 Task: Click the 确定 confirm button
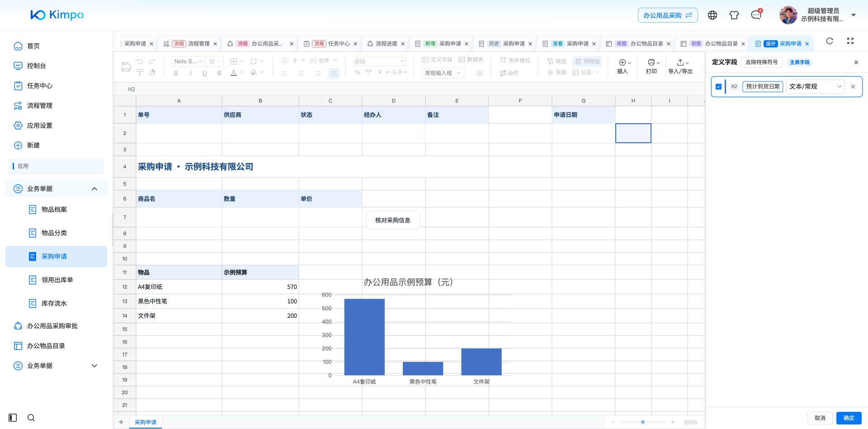[x=849, y=418]
